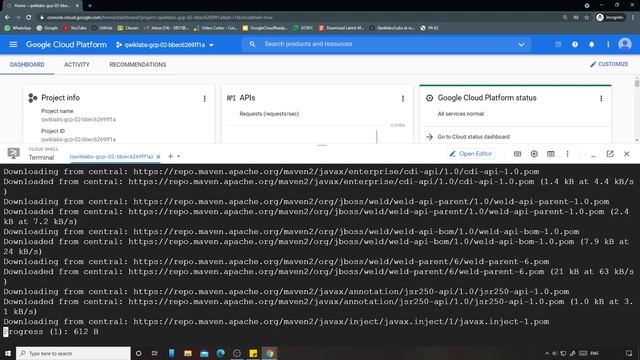Click the Open Editor button
Image resolution: width=640 pixels, height=360 pixels.
pos(471,154)
